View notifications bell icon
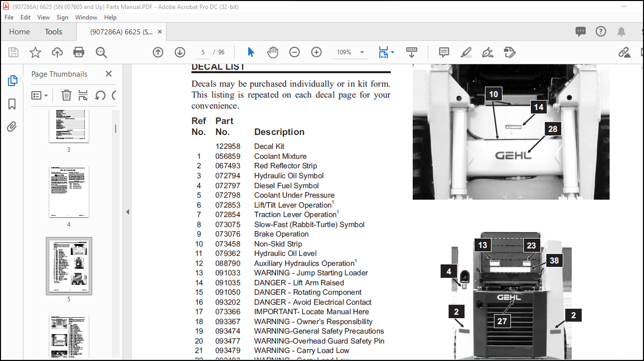 pyautogui.click(x=621, y=31)
